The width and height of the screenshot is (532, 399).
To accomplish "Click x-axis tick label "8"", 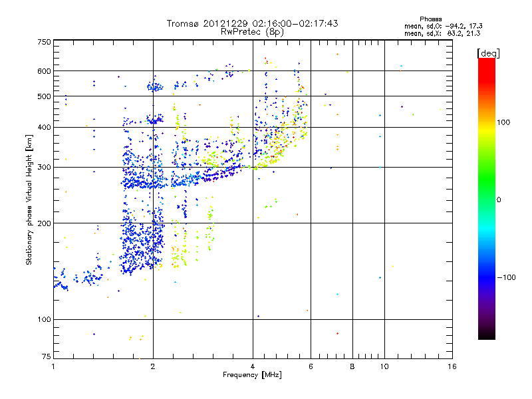I will [x=352, y=366].
